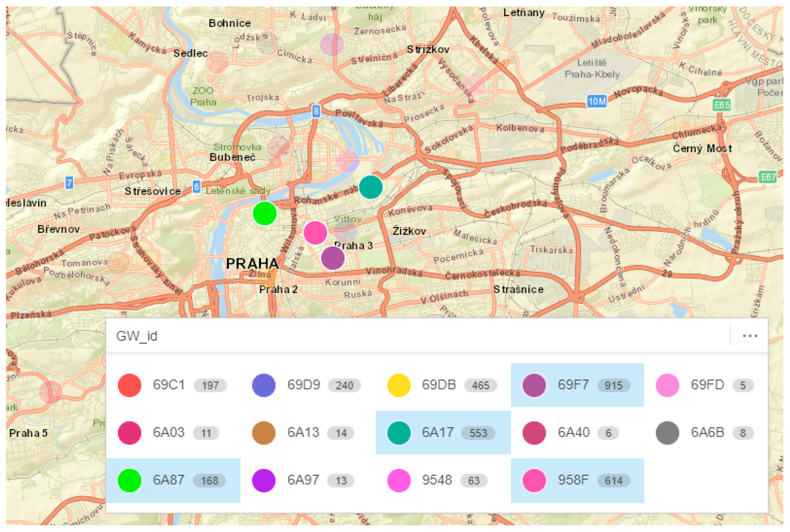Click the teal 6A17 gateway map marker
The image size is (790, 532).
point(370,187)
